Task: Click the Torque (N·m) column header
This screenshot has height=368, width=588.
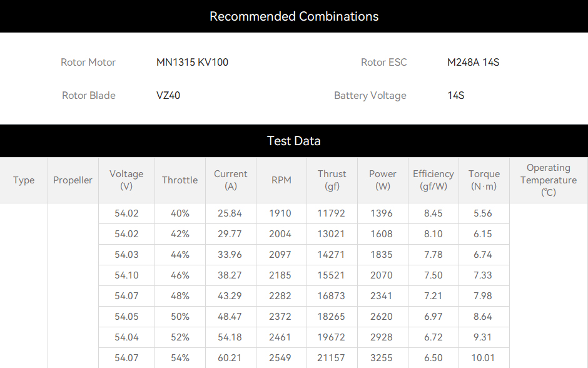Action: point(484,180)
